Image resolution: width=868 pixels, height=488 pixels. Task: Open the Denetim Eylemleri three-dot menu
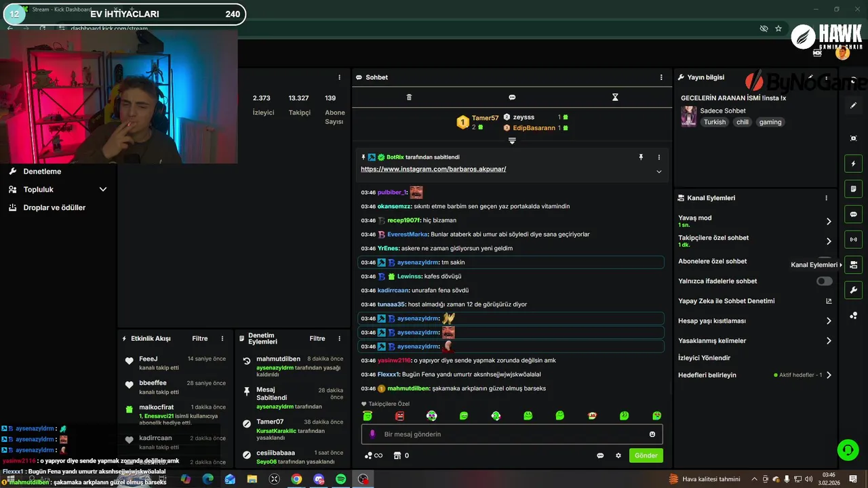tap(339, 338)
